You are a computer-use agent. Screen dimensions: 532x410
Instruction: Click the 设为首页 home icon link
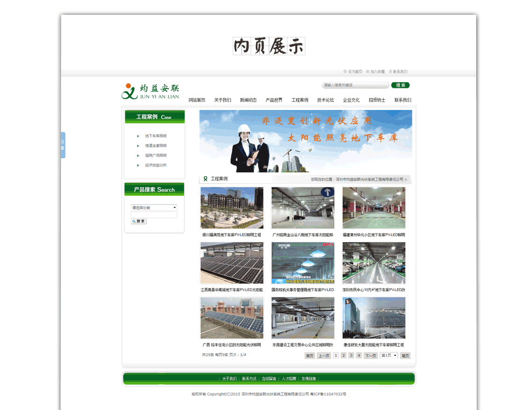pyautogui.click(x=345, y=72)
